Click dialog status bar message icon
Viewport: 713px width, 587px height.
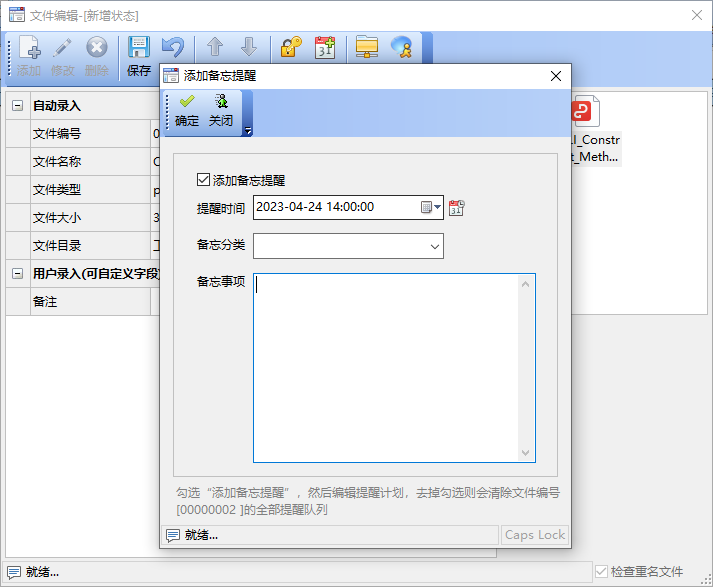173,536
